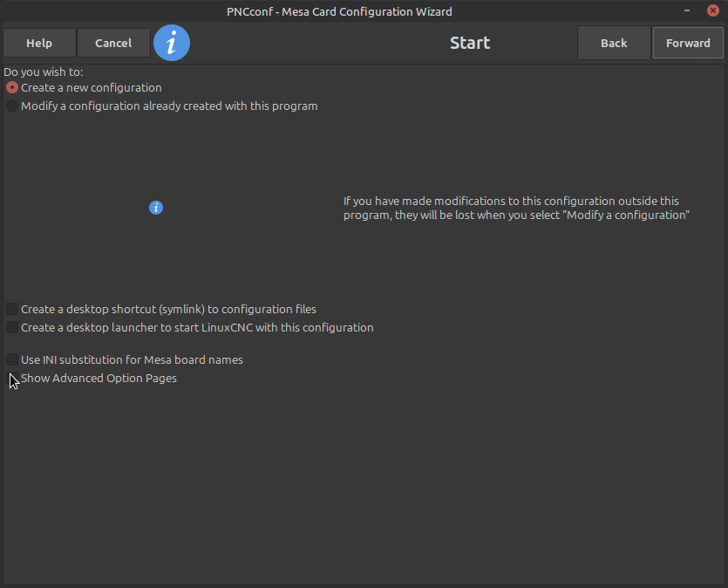Cancel the configuration wizard

click(x=113, y=44)
